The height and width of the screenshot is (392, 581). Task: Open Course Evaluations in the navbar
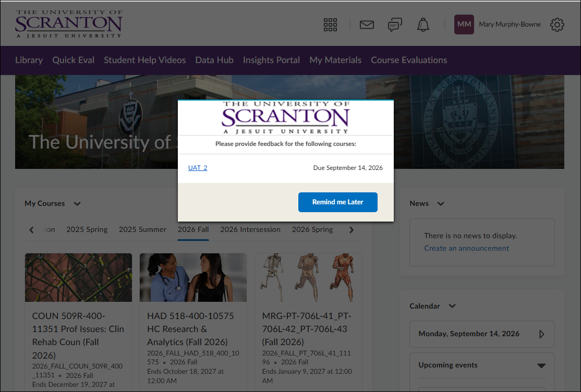[409, 60]
